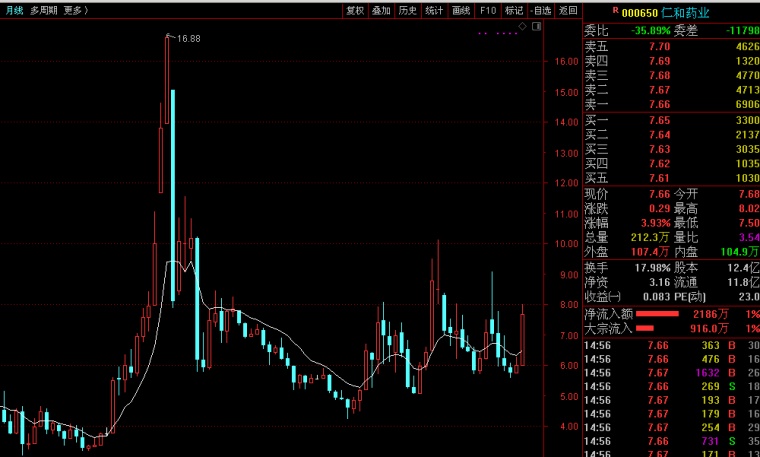Expand the 更多 periods dropdown

[76, 10]
